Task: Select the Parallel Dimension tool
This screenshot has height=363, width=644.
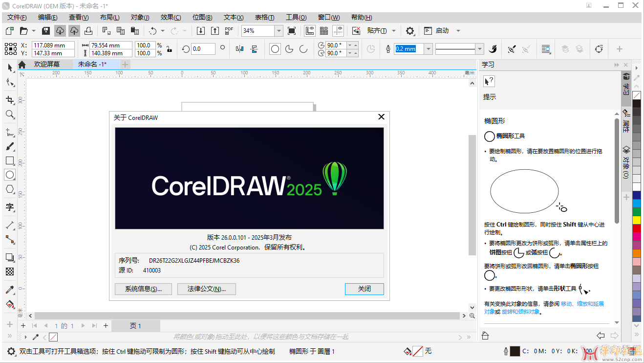Action: 10,225
